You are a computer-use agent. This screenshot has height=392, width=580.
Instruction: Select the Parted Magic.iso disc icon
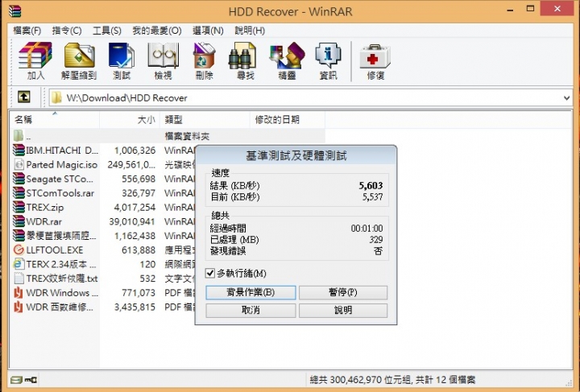tap(19, 164)
